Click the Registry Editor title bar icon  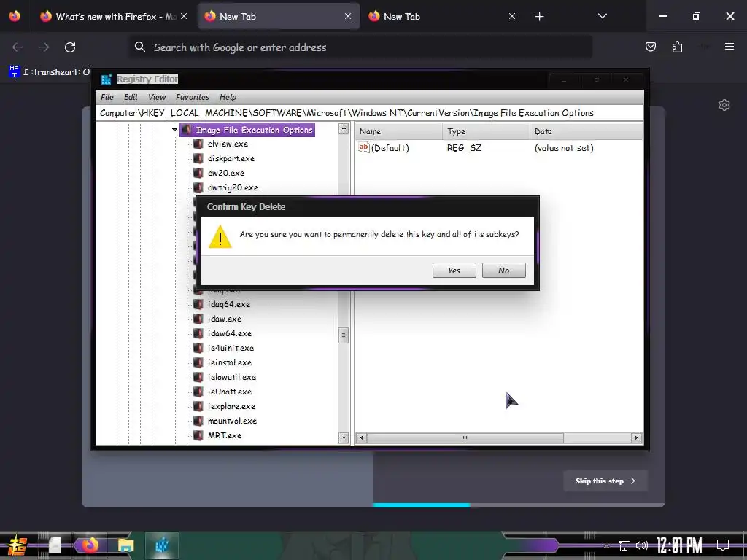tap(107, 79)
